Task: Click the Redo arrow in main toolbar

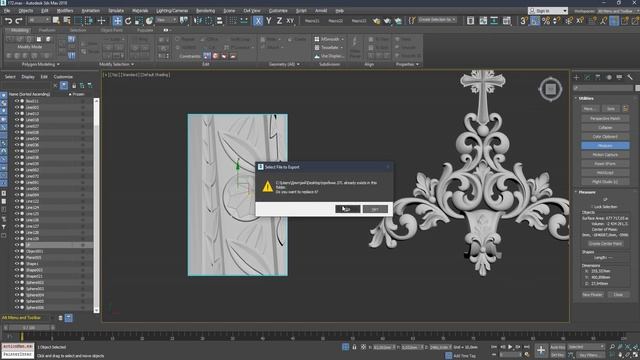Action: tap(18, 20)
